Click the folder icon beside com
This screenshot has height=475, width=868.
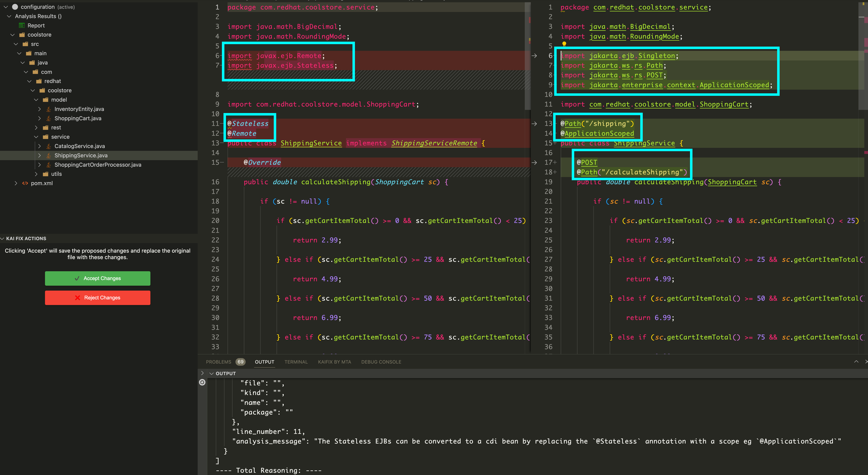coord(35,72)
